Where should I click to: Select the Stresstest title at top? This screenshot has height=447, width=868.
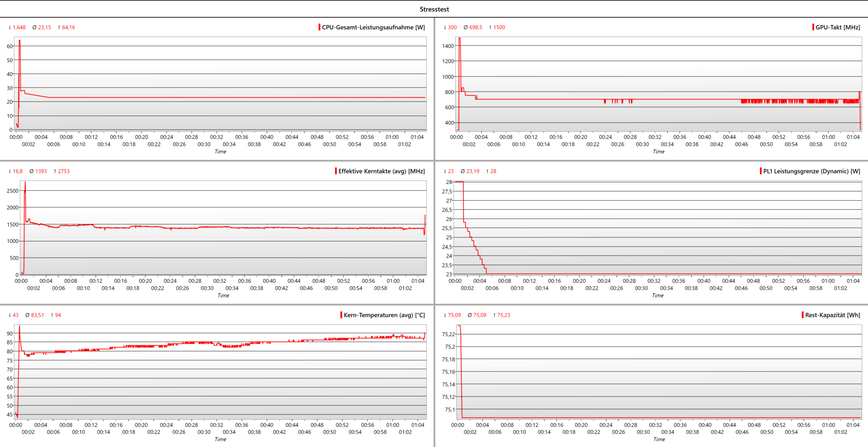pyautogui.click(x=434, y=9)
